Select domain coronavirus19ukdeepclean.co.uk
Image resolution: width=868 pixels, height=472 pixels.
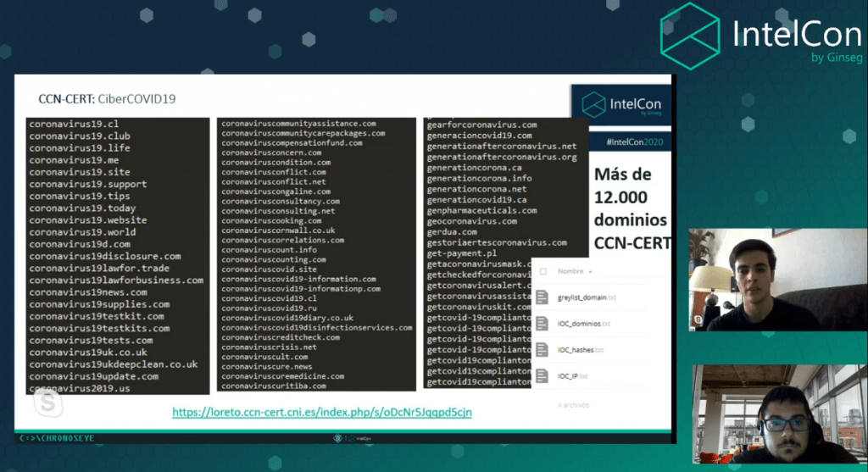click(x=114, y=364)
